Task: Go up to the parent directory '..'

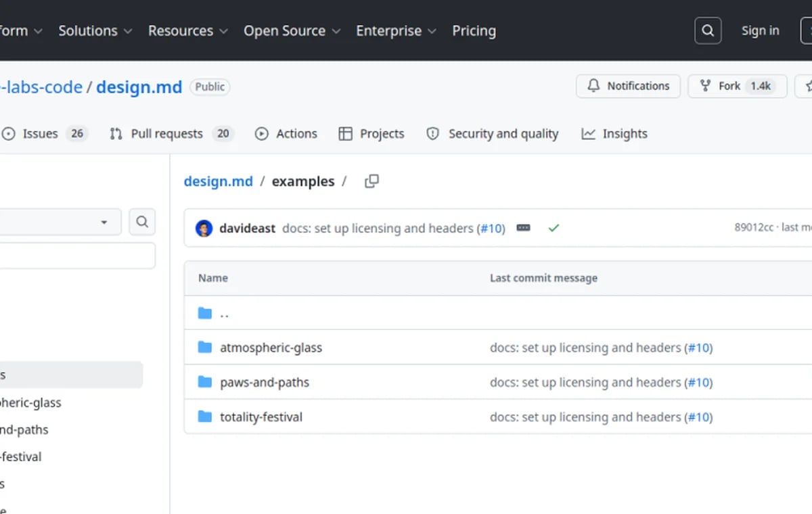Action: [x=225, y=314]
